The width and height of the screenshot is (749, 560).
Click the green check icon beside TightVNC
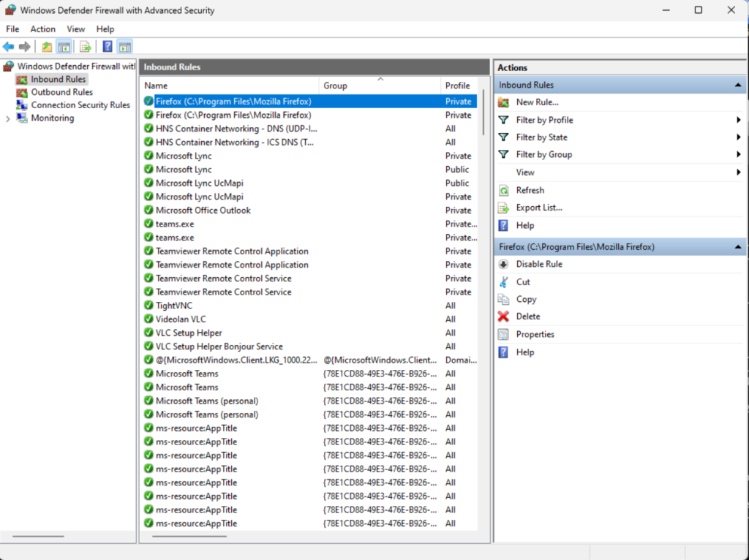pos(148,305)
